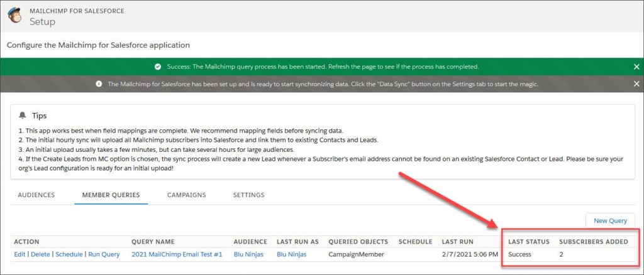Image resolution: width=644 pixels, height=275 pixels.
Task: Select the 2/7/2021 5:06 PM last run cell
Action: 470,254
